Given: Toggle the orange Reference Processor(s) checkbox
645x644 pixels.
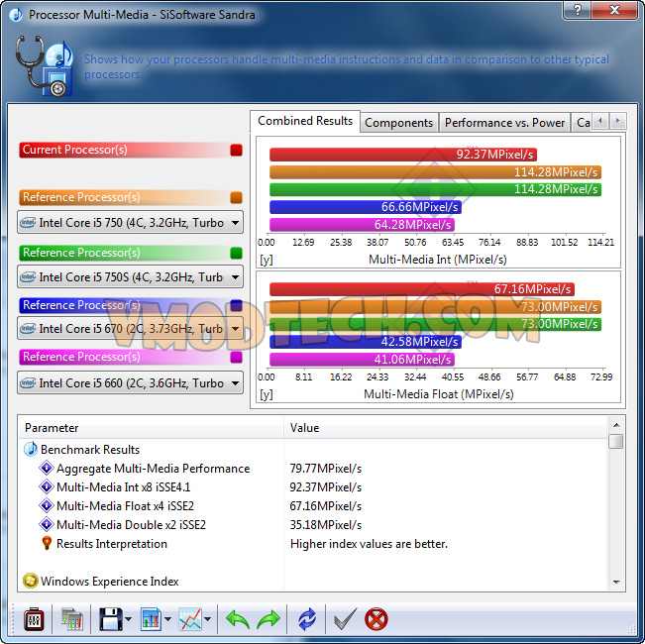Looking at the screenshot, I should tap(236, 197).
